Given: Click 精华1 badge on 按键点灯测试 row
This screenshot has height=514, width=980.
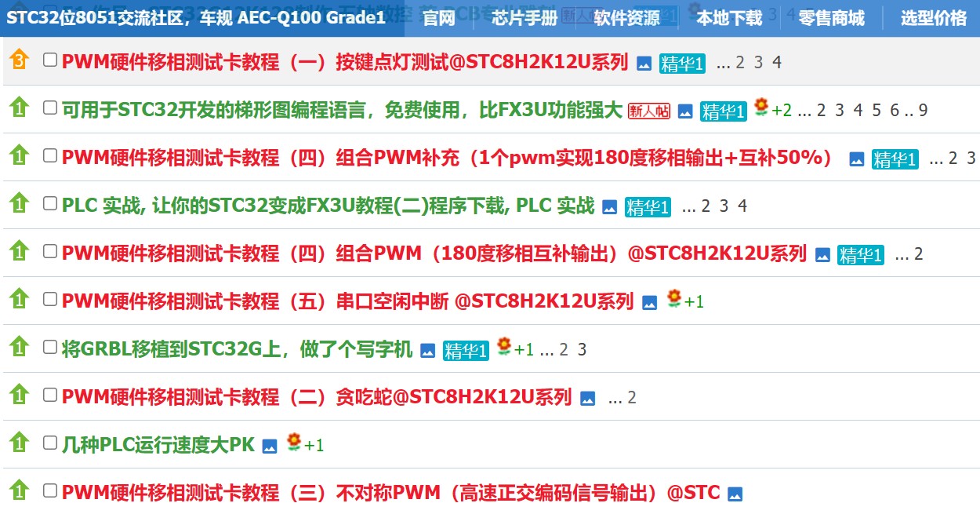Looking at the screenshot, I should pyautogui.click(x=682, y=64).
